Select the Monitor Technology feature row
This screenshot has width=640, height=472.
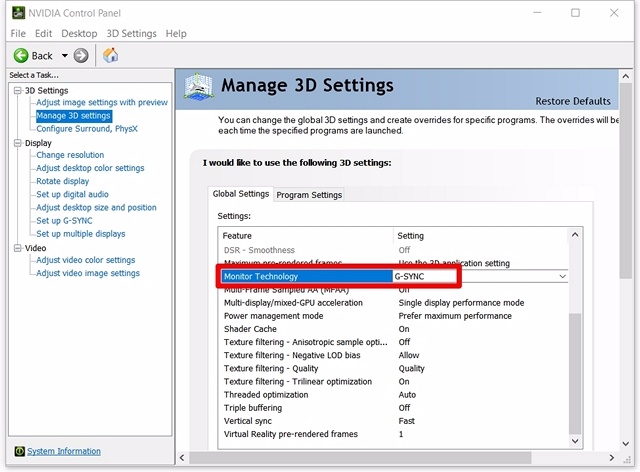(307, 276)
